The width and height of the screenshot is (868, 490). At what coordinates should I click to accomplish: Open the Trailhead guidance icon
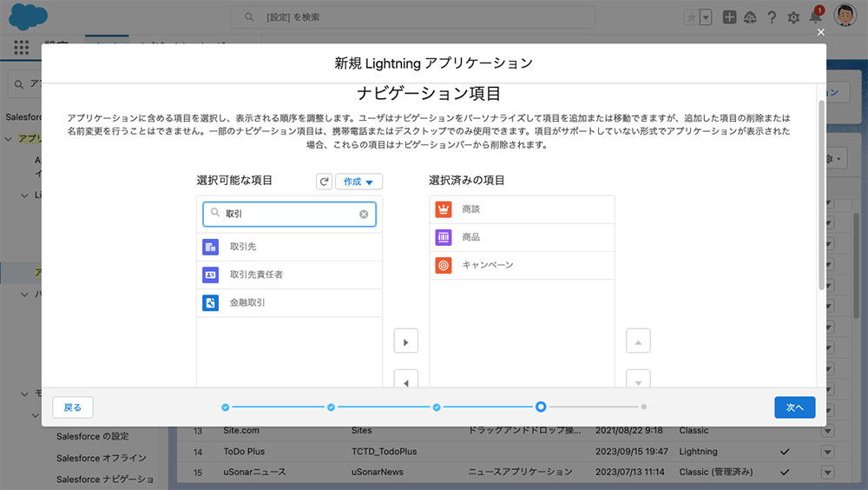tap(750, 17)
